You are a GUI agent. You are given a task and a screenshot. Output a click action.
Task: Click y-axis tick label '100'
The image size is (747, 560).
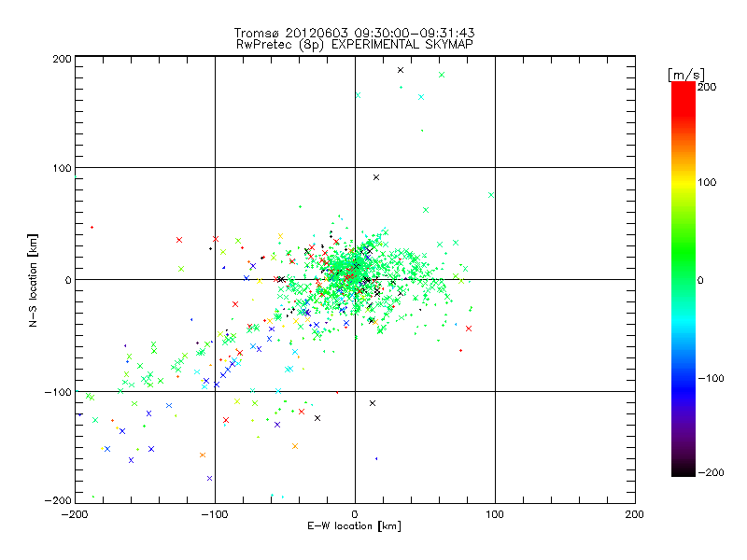click(x=62, y=168)
